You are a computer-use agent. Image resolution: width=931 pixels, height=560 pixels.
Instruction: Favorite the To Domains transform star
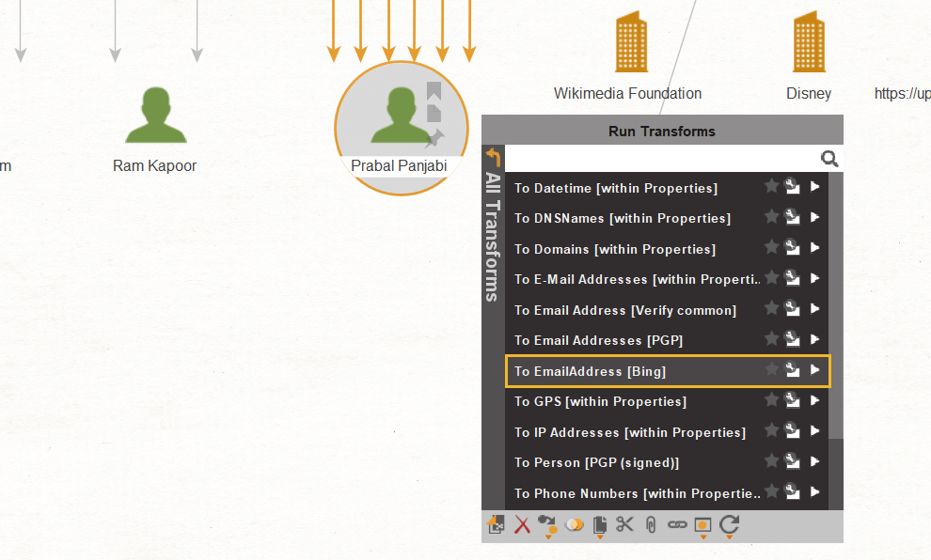point(771,247)
